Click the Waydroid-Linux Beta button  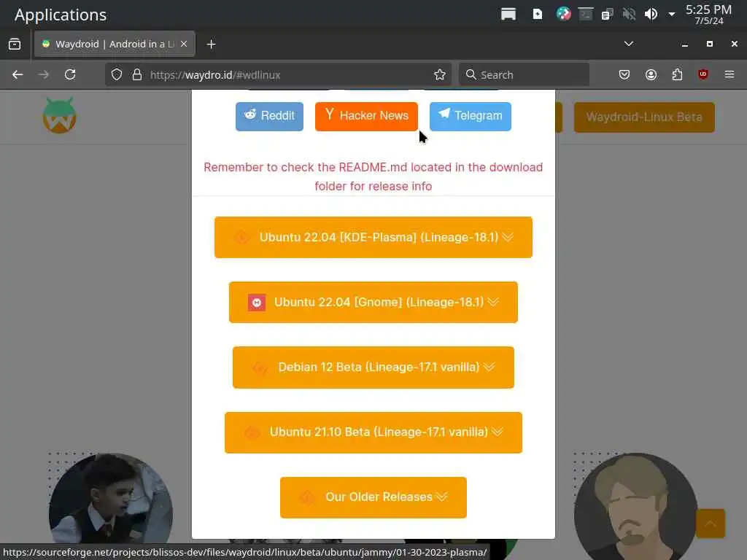tap(644, 117)
